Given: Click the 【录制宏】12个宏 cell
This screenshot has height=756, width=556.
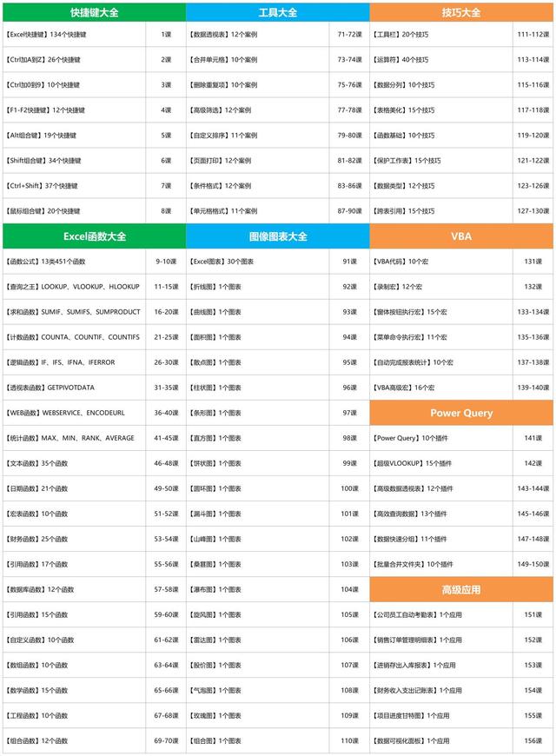Looking at the screenshot, I should [441, 287].
